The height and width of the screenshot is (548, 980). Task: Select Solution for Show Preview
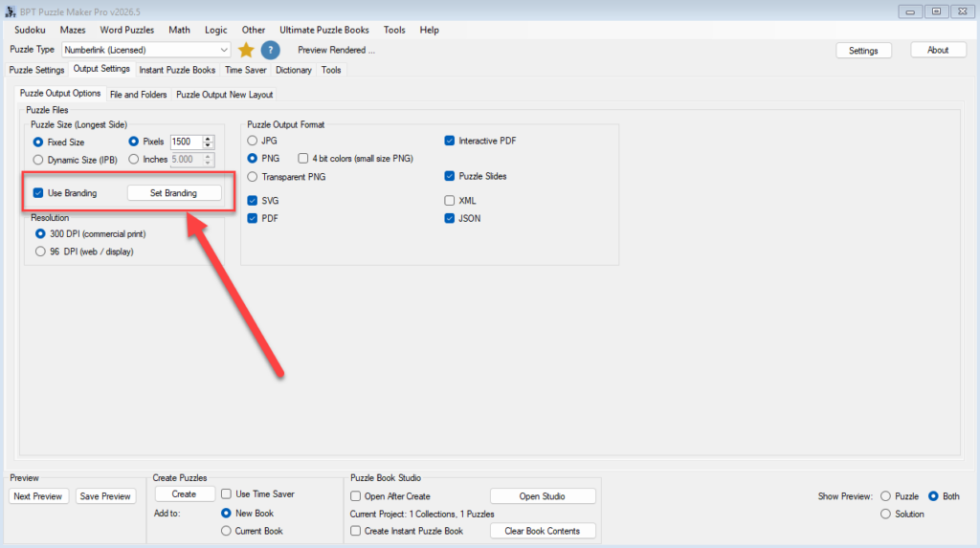click(x=885, y=514)
